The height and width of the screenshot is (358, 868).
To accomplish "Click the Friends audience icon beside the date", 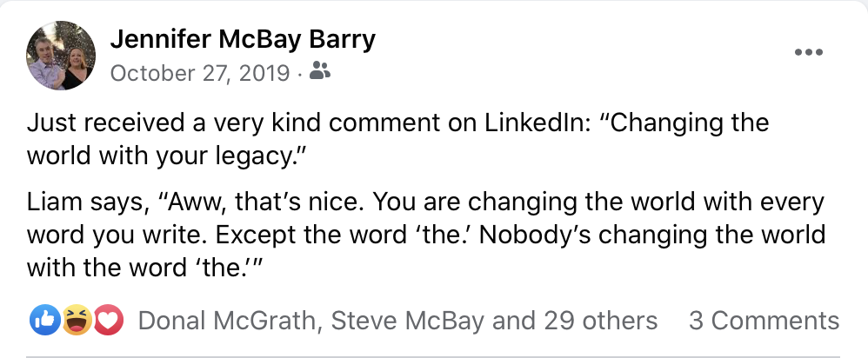I will pyautogui.click(x=320, y=73).
